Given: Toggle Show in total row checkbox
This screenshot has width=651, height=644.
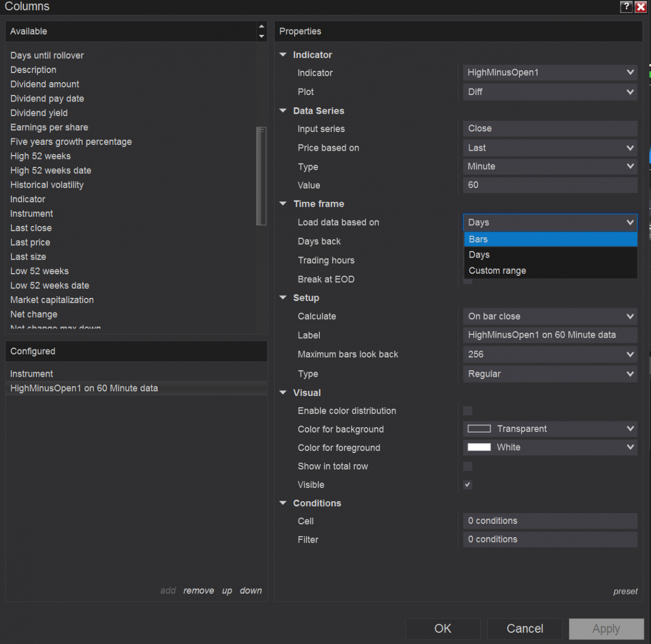Looking at the screenshot, I should click(x=468, y=466).
